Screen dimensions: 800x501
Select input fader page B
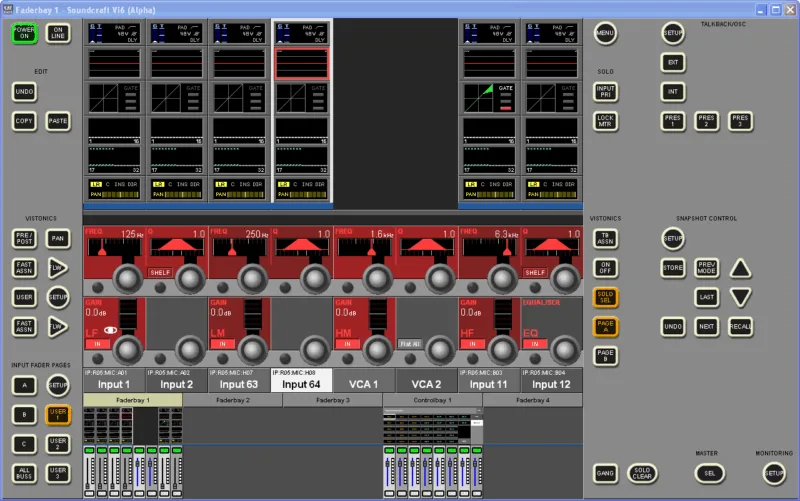point(24,415)
